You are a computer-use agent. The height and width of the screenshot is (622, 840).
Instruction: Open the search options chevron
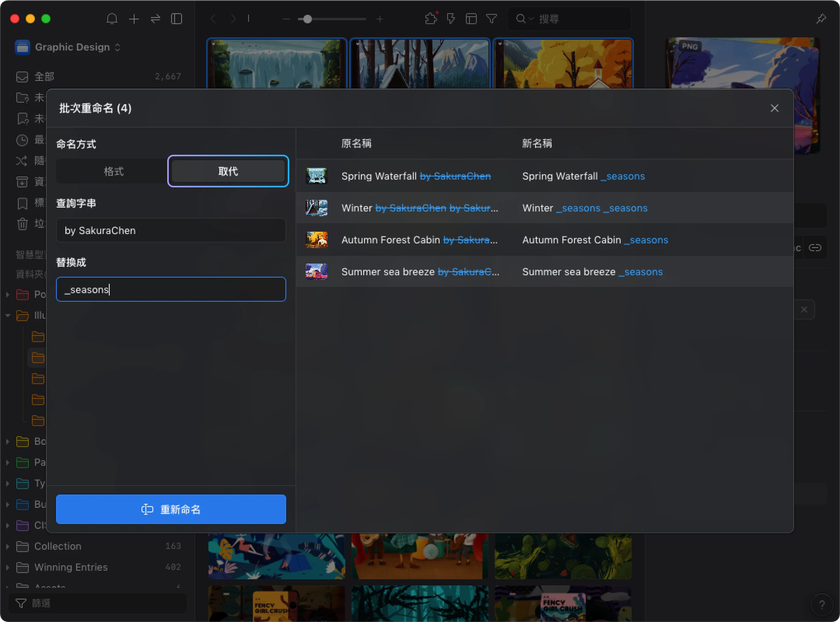coord(531,19)
